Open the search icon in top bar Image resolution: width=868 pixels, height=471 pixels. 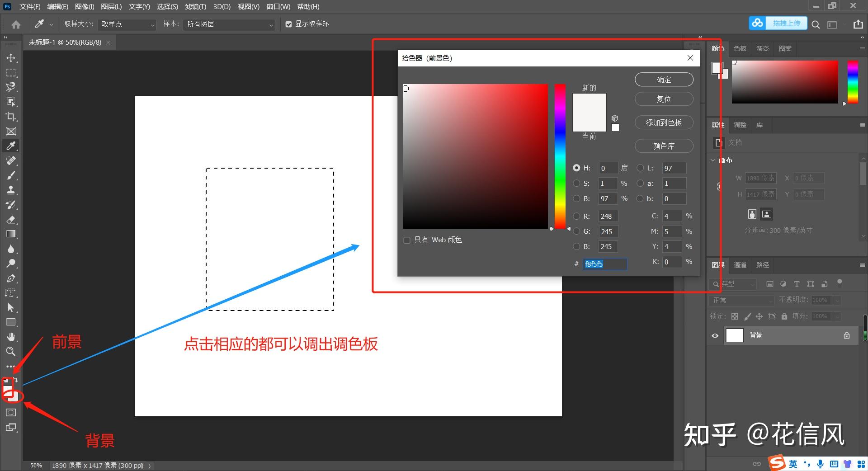click(x=816, y=24)
